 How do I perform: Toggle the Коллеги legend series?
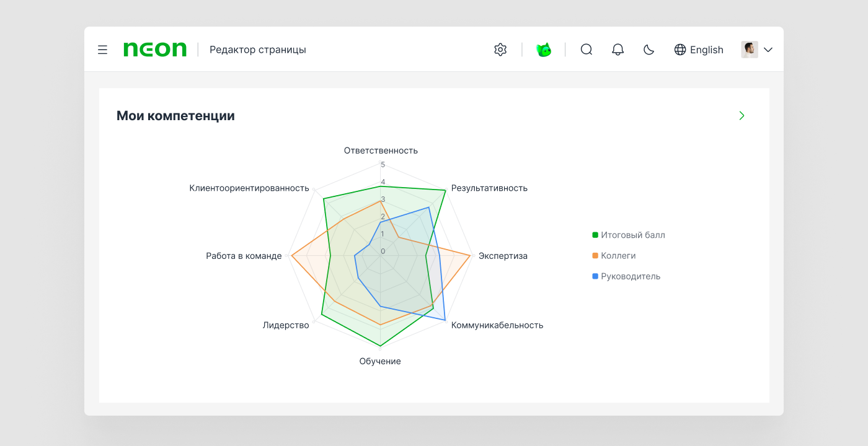618,255
